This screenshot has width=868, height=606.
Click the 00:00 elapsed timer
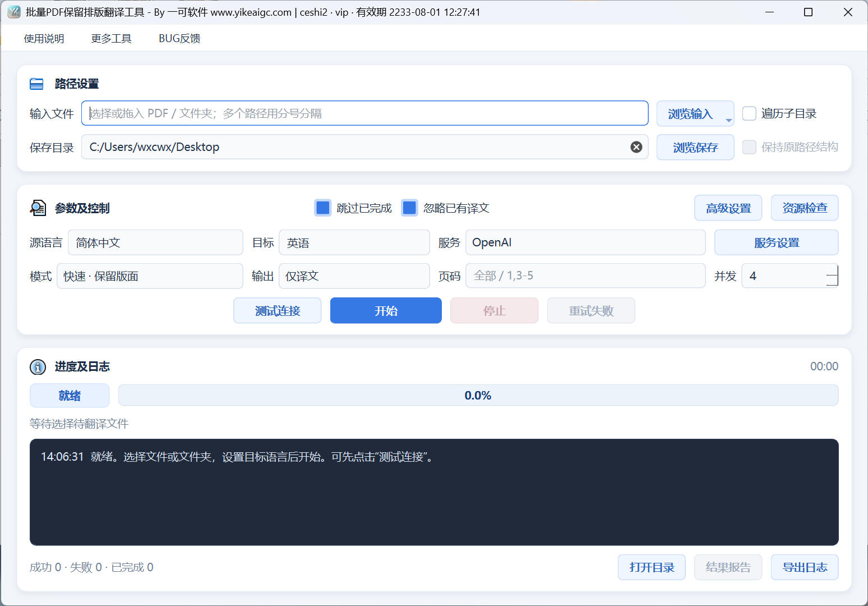824,366
